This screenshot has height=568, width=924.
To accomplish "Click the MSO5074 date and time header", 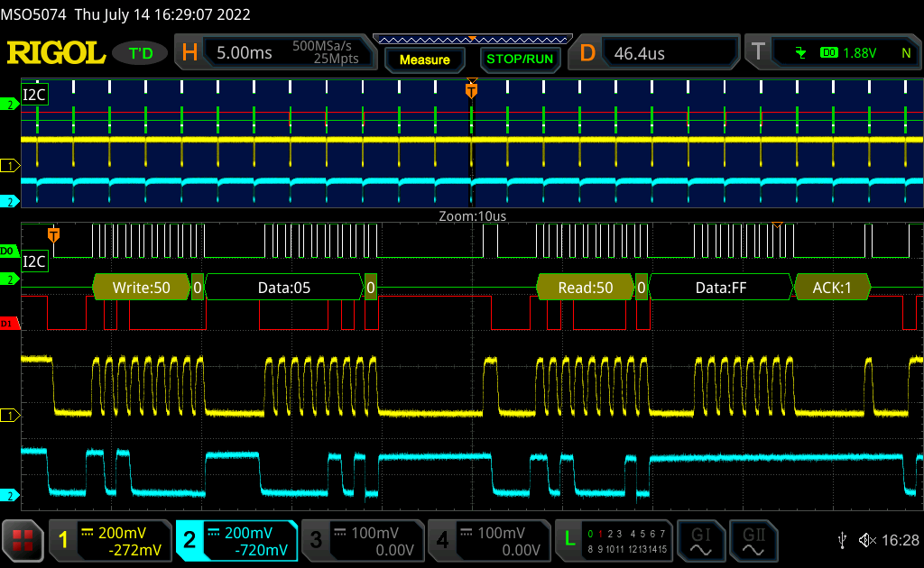I will click(x=125, y=14).
